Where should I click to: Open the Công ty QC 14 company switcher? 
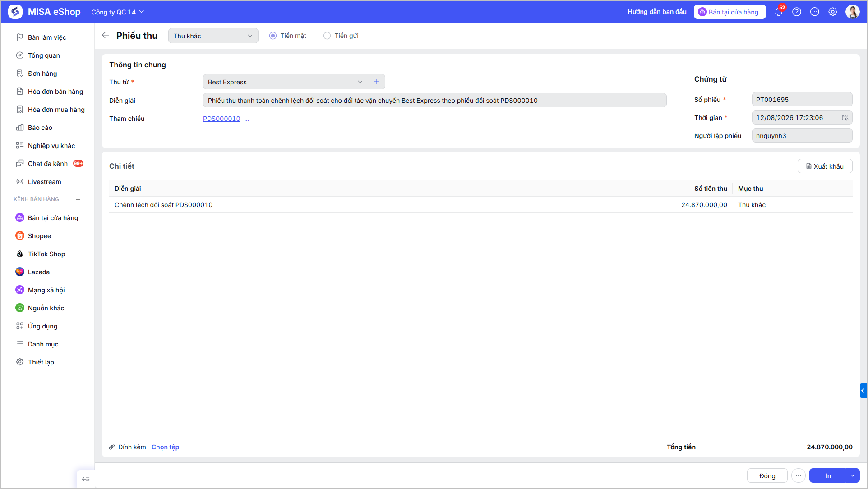pos(117,12)
